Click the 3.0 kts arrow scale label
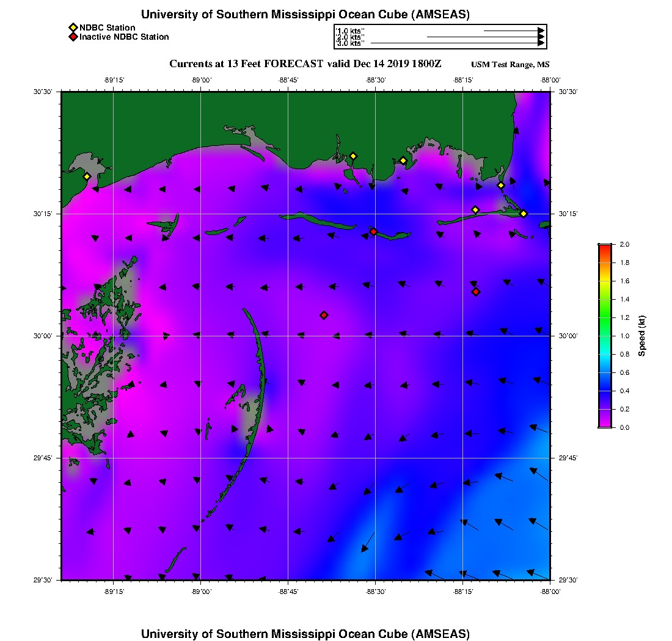Viewport: 672px width, 641px height. (350, 43)
